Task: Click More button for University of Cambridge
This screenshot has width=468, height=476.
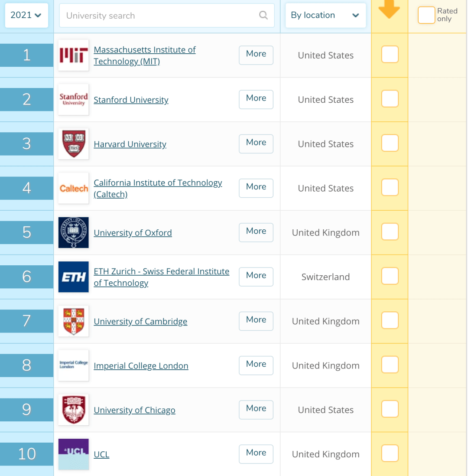Action: click(256, 321)
